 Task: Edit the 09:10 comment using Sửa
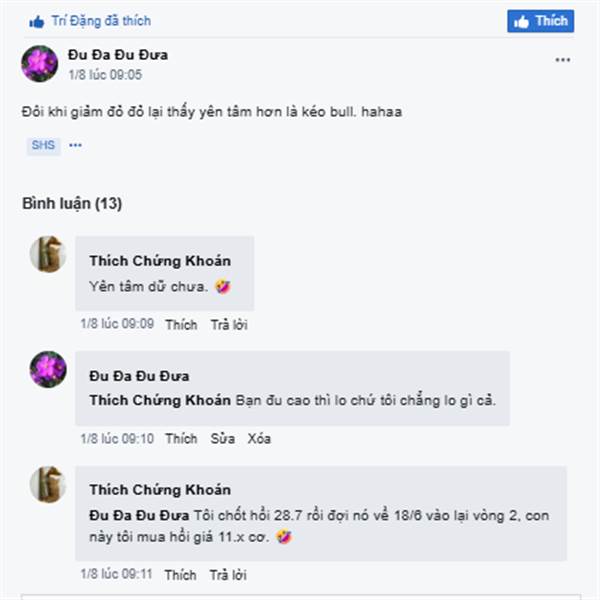pos(222,439)
